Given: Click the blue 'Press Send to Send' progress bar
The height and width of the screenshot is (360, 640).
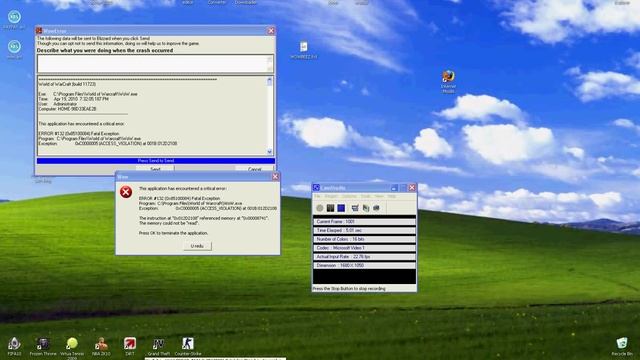Looking at the screenshot, I should pyautogui.click(x=156, y=161).
